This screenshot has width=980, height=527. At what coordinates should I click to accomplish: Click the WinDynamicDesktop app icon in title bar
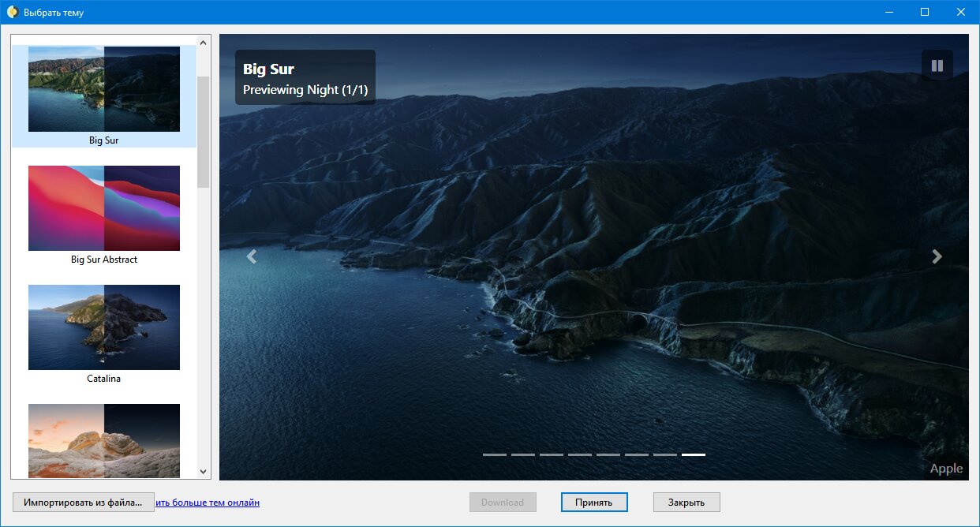tap(13, 12)
